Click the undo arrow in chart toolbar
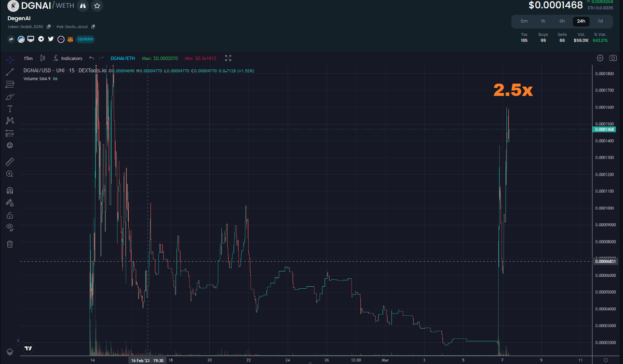This screenshot has height=364, width=623. [92, 59]
